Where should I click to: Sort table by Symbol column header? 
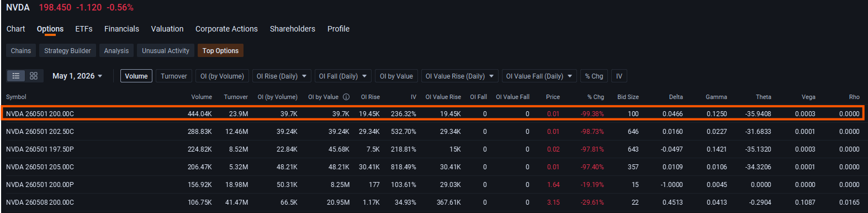[16, 97]
